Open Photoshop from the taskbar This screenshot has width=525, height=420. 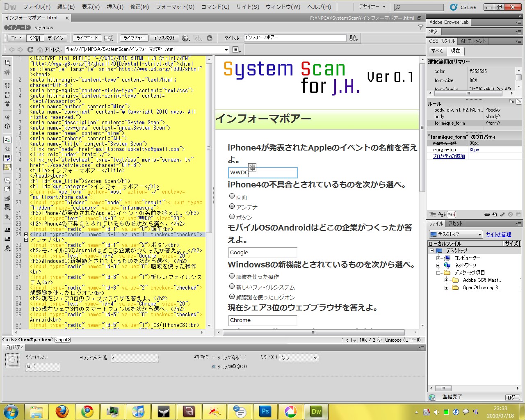tap(265, 411)
